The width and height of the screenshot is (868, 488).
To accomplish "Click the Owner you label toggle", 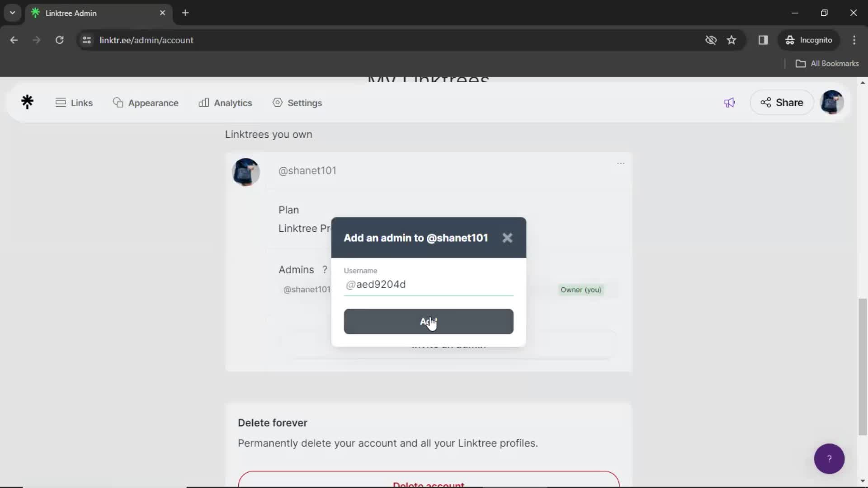I will (x=580, y=290).
